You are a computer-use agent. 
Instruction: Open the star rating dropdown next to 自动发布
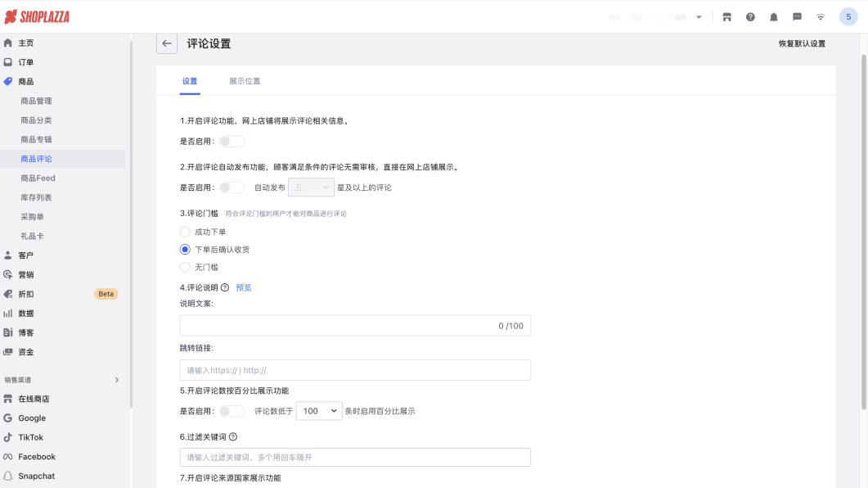[311, 187]
